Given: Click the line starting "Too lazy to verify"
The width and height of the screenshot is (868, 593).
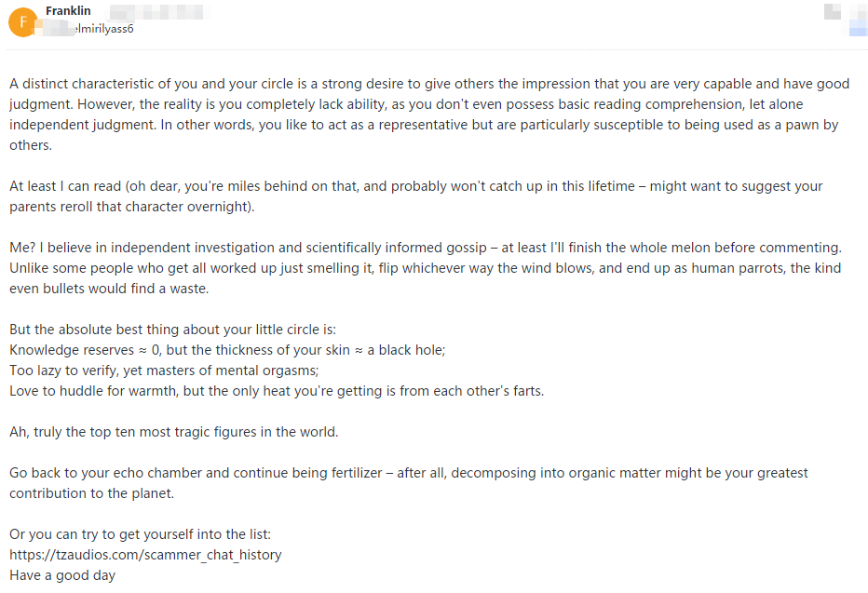Looking at the screenshot, I should click(x=164, y=371).
